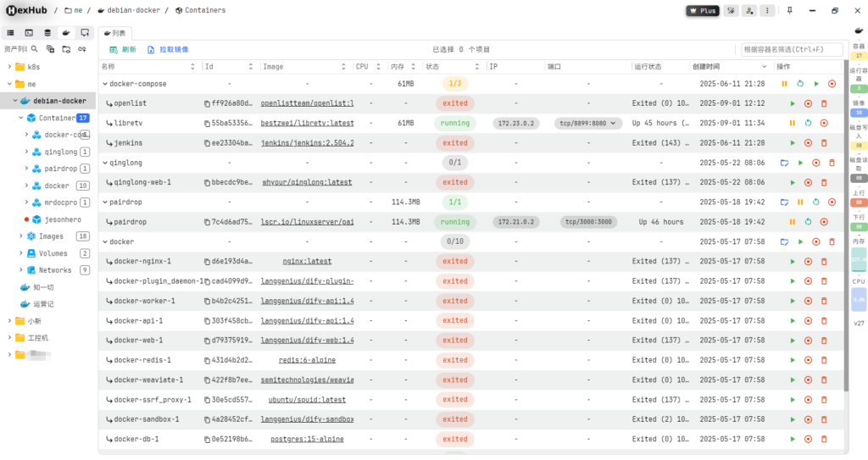
Task: Expand the k8s folder in tree
Action: (x=9, y=67)
